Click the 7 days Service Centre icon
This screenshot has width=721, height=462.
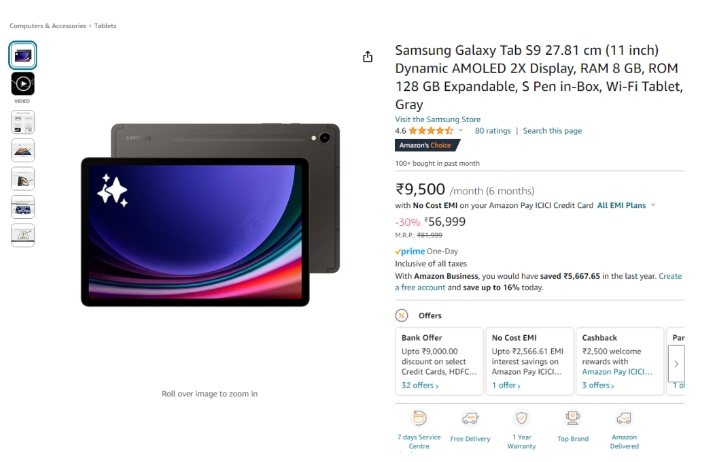point(419,418)
